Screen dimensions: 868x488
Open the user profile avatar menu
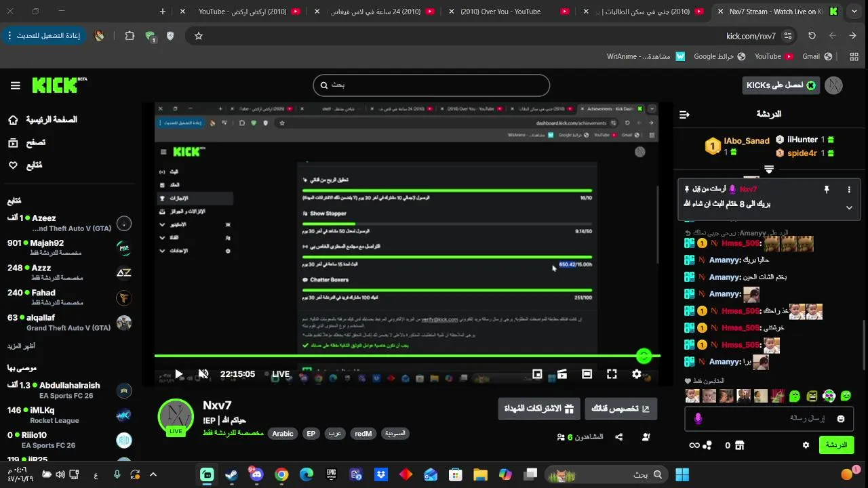(x=833, y=85)
